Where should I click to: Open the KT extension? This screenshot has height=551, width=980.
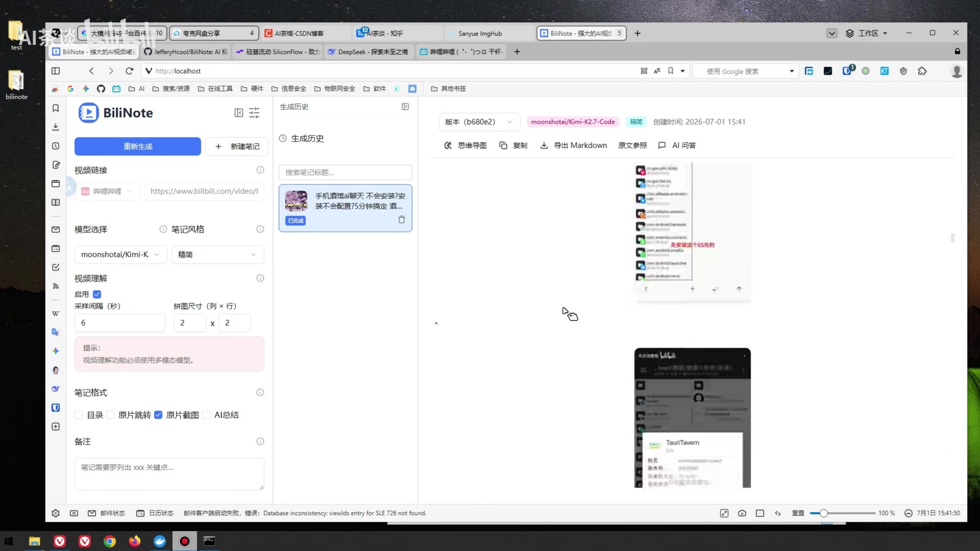pyautogui.click(x=885, y=71)
